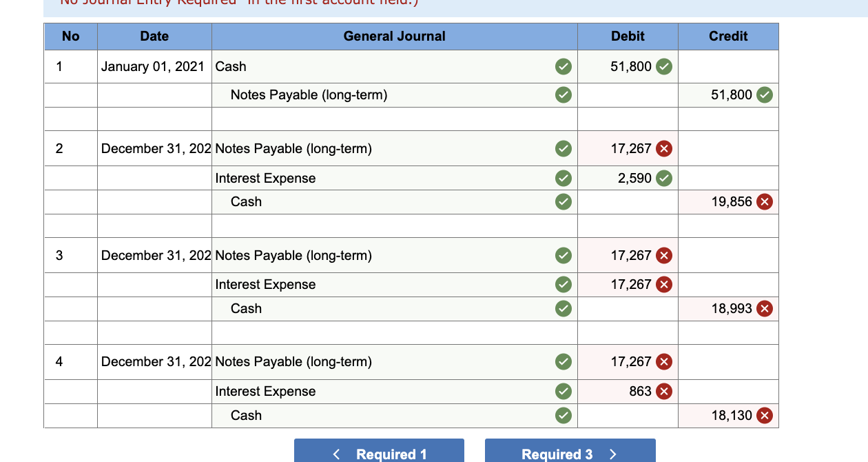Click red X next to credit 19,856
This screenshot has height=462, width=868.
pyautogui.click(x=764, y=202)
